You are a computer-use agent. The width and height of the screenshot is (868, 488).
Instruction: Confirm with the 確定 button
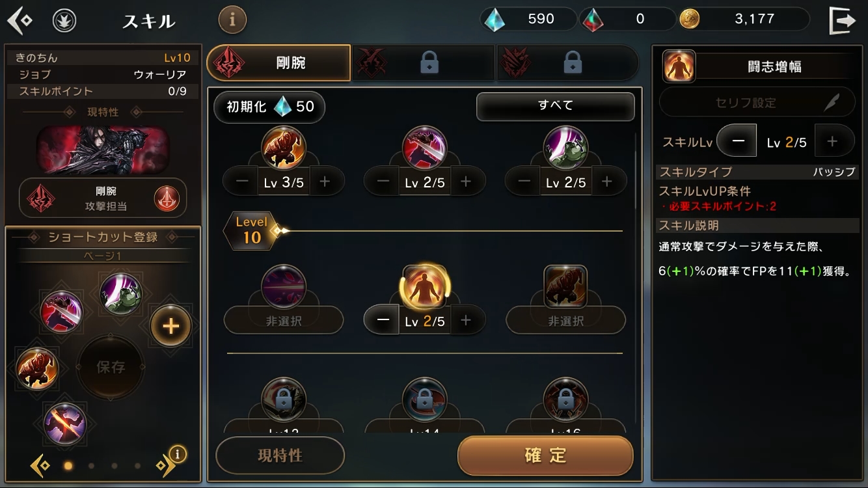coord(545,455)
